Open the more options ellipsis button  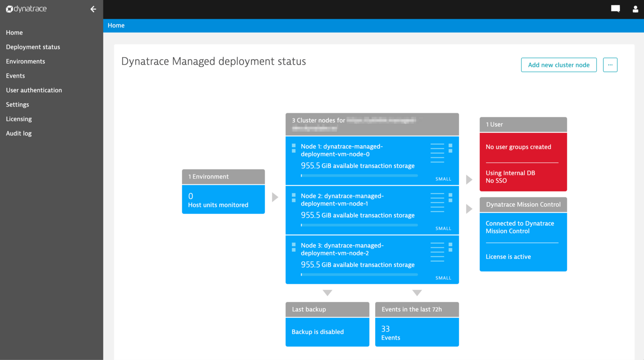(610, 65)
